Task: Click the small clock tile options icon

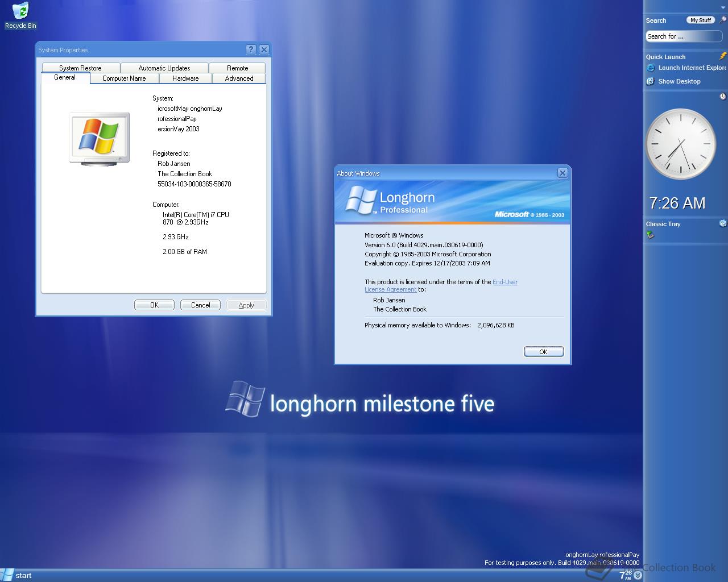Action: 723,97
